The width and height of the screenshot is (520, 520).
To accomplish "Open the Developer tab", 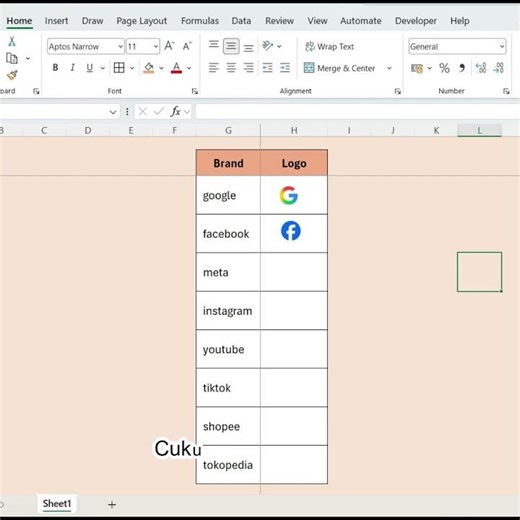I will (416, 21).
